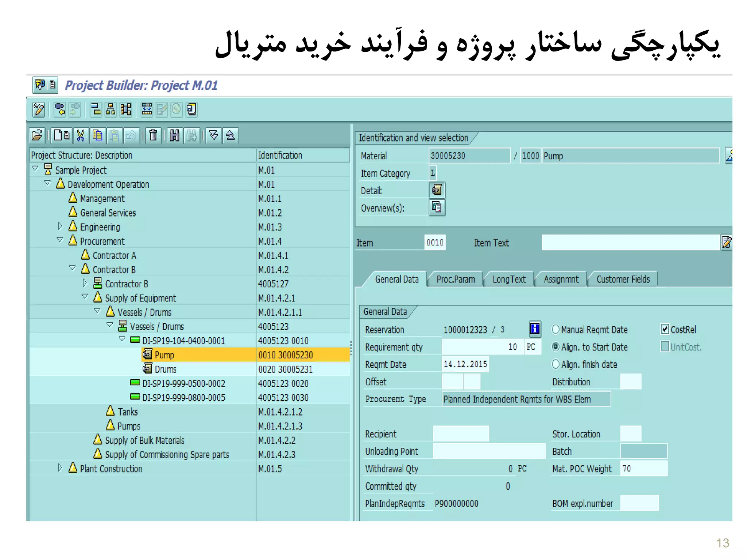747x560 pixels.
Task: Click the expand all nodes icon
Action: click(214, 135)
